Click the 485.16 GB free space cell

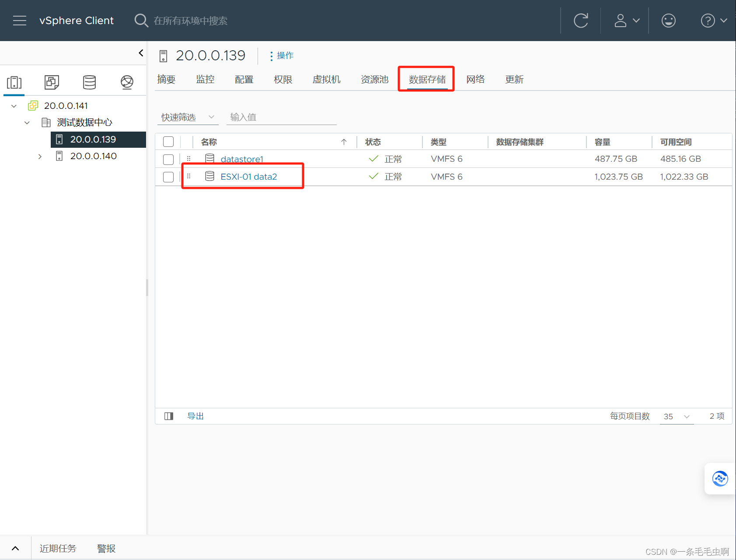point(681,159)
